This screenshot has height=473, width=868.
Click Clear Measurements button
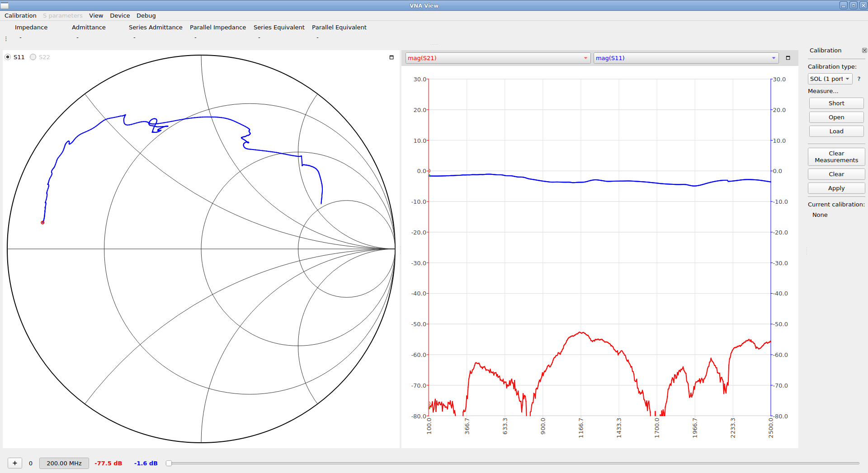[x=836, y=157]
